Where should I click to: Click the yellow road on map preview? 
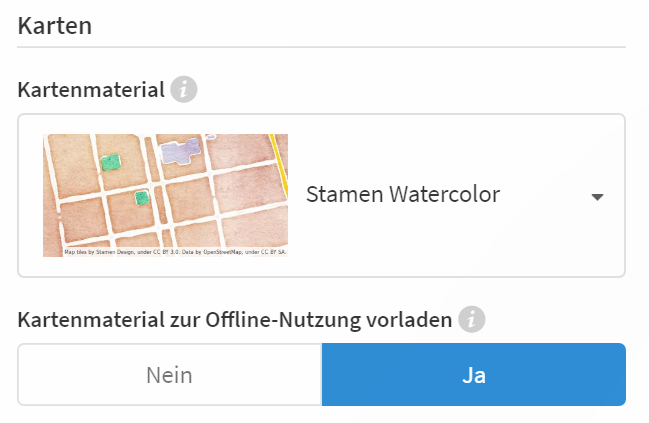pyautogui.click(x=280, y=159)
